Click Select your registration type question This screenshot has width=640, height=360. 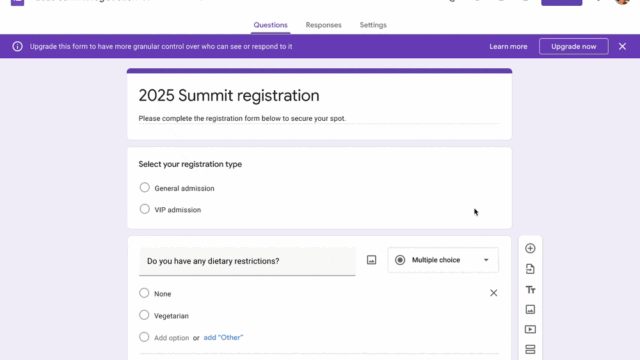[x=190, y=164]
